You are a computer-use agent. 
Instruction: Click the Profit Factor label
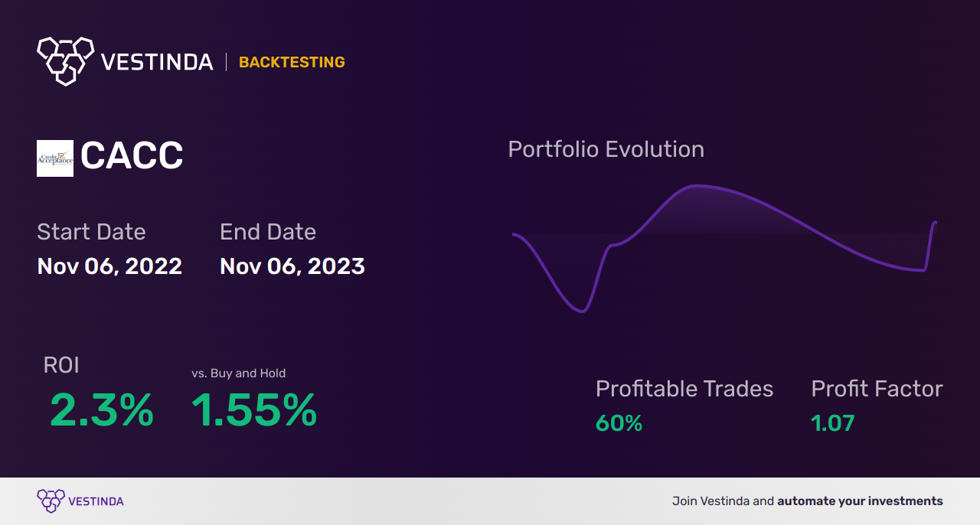click(877, 389)
